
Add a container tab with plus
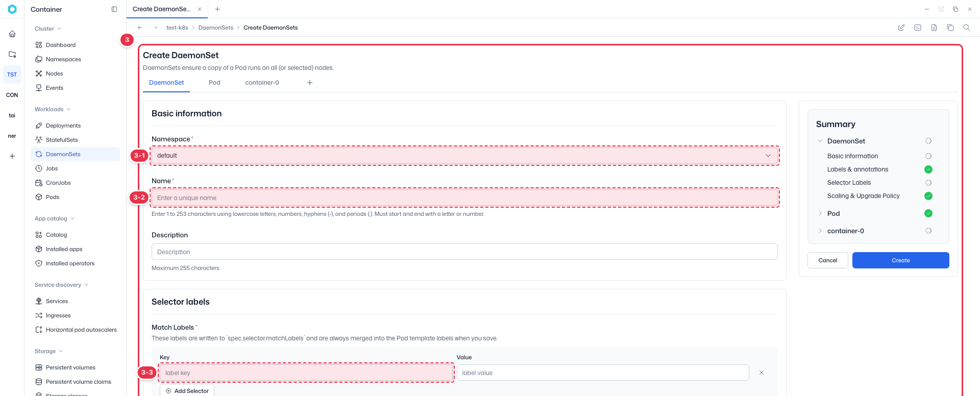click(310, 83)
